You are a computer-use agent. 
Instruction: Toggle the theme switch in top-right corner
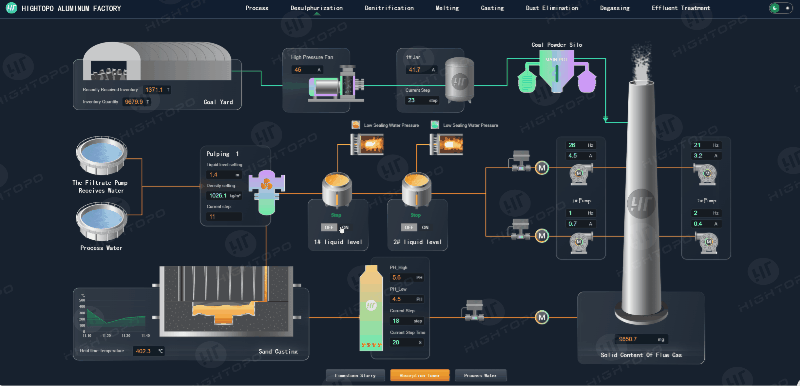click(x=781, y=8)
